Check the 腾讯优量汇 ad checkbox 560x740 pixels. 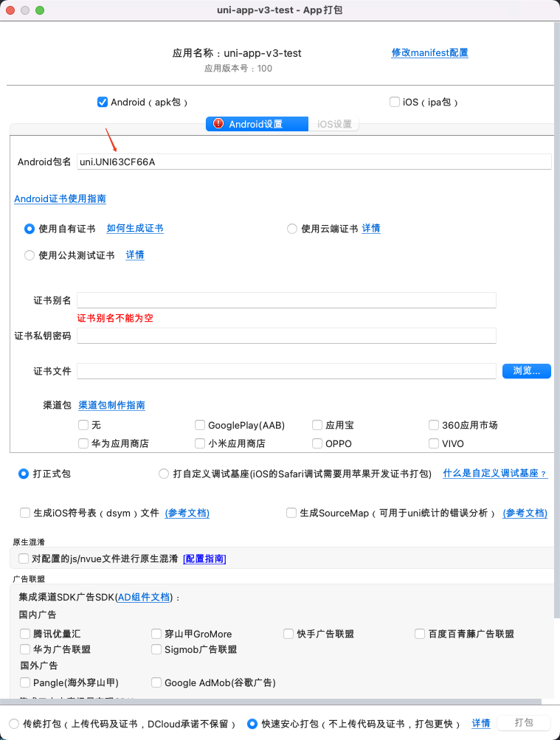[25, 633]
